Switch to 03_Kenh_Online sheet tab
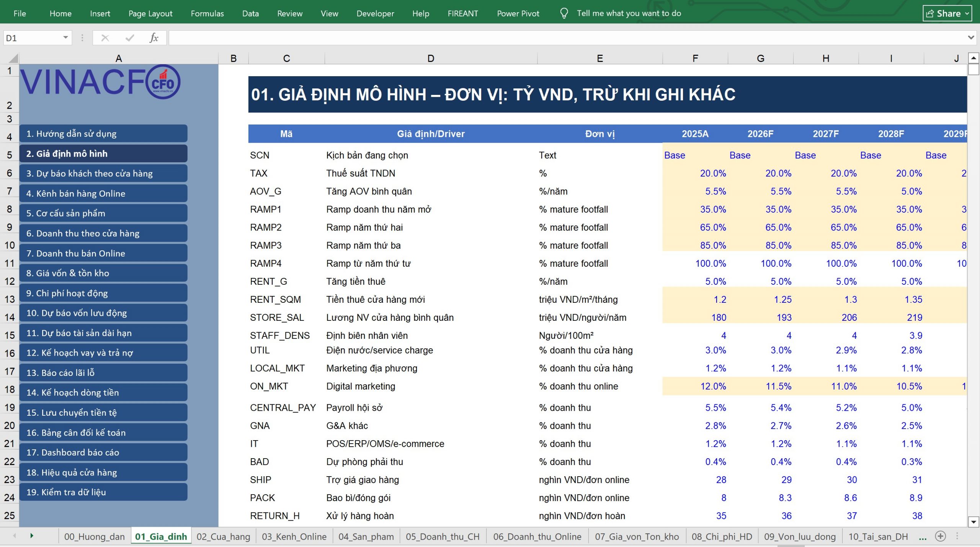The height and width of the screenshot is (547, 980). (x=294, y=537)
